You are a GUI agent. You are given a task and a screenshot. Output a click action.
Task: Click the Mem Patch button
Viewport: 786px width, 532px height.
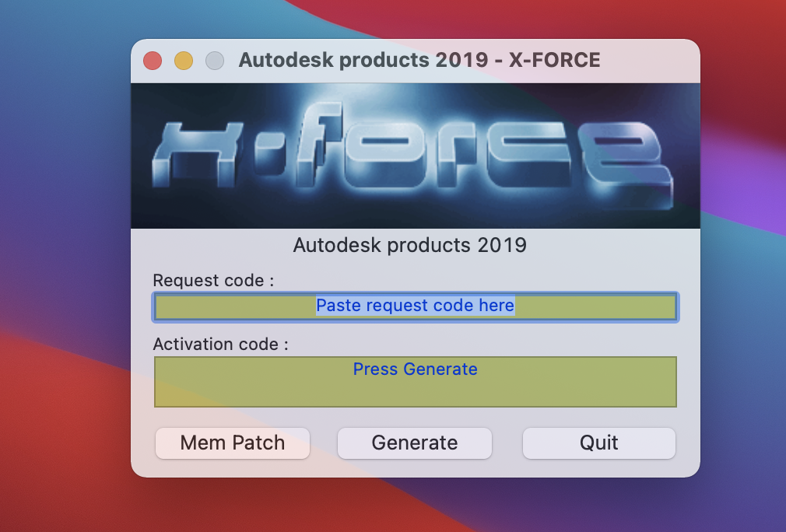(x=233, y=443)
